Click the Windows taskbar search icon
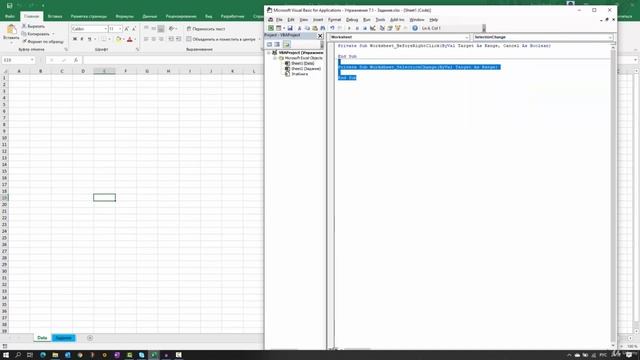The height and width of the screenshot is (360, 640). click(18, 355)
